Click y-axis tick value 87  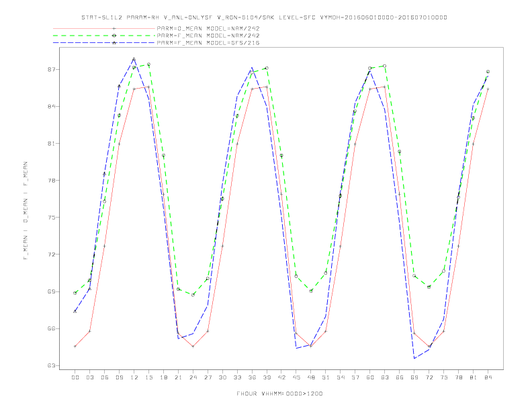point(51,70)
